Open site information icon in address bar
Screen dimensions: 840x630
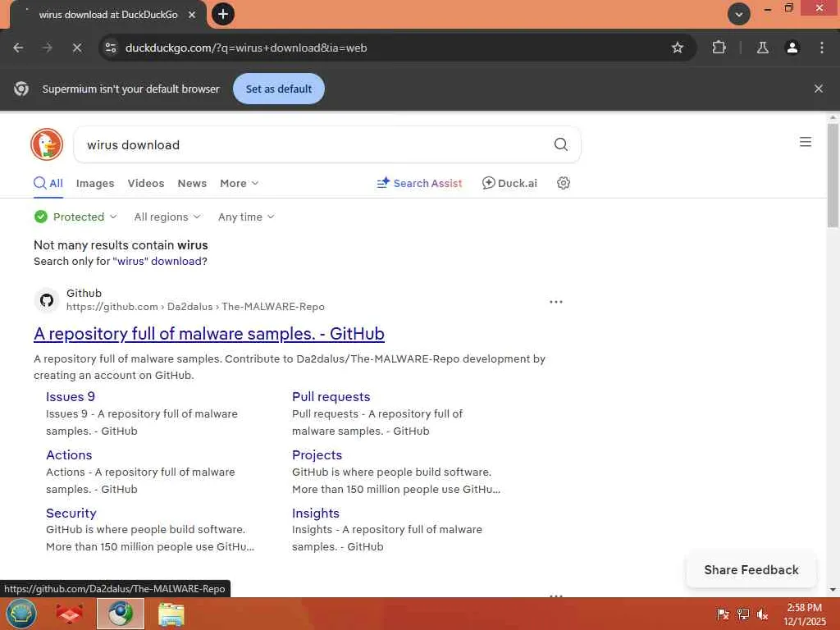pos(111,48)
